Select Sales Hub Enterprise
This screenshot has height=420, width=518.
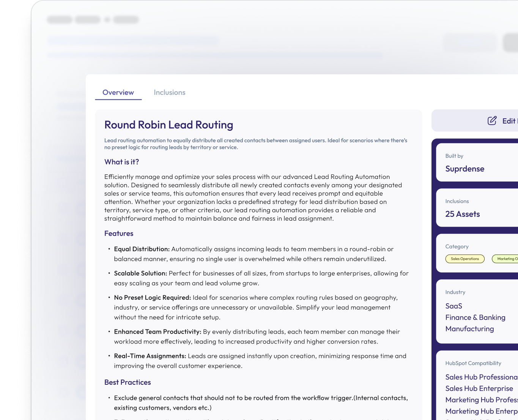pos(479,389)
